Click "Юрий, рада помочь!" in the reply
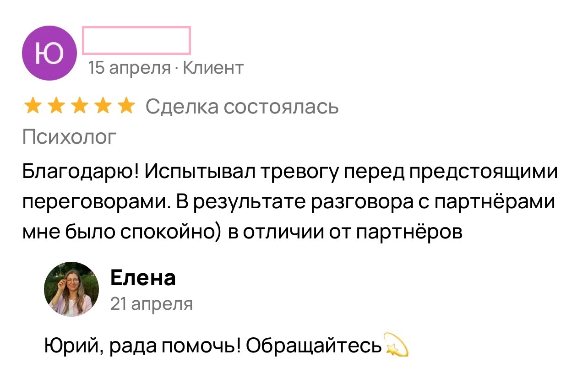The width and height of the screenshot is (588, 373). [142, 345]
